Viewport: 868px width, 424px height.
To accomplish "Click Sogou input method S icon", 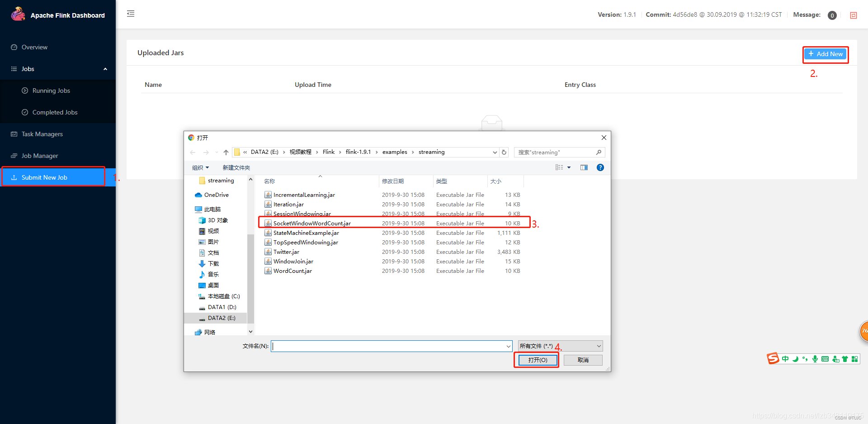I will (773, 358).
